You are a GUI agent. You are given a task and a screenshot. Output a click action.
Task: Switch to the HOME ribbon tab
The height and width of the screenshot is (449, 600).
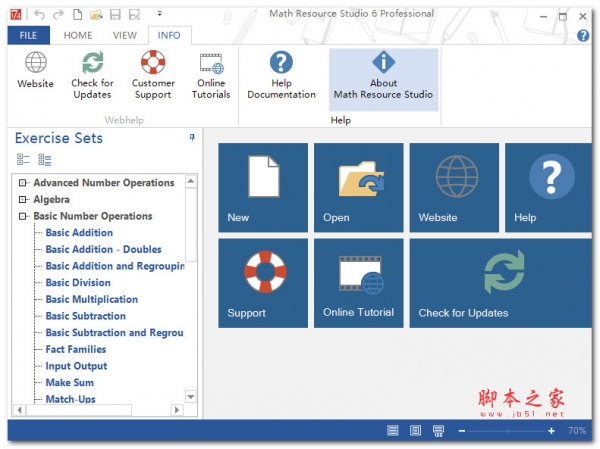coord(78,36)
